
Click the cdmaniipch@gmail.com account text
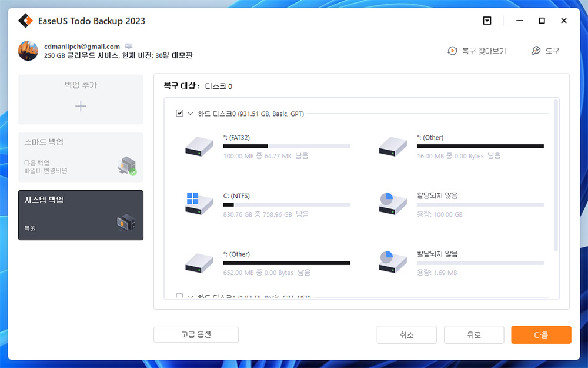pos(82,46)
